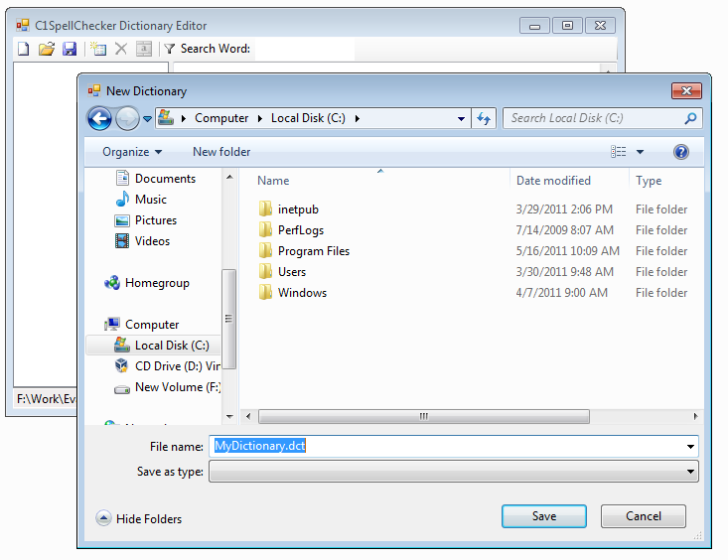Open address bar previous locations dropdown

461,119
